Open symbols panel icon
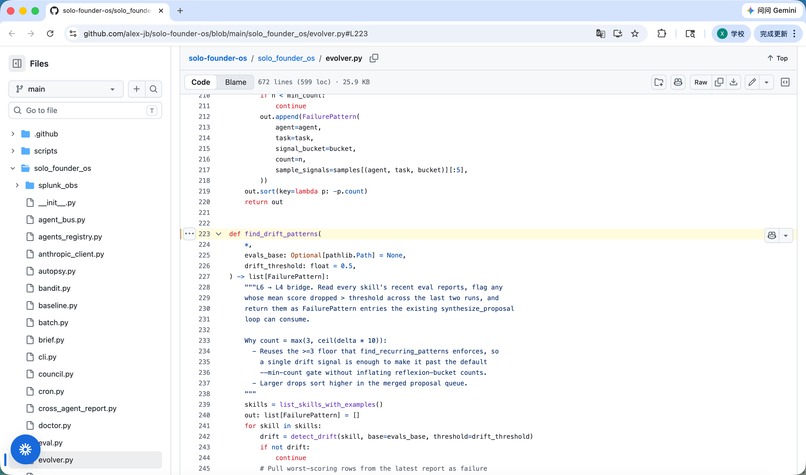 tap(785, 82)
